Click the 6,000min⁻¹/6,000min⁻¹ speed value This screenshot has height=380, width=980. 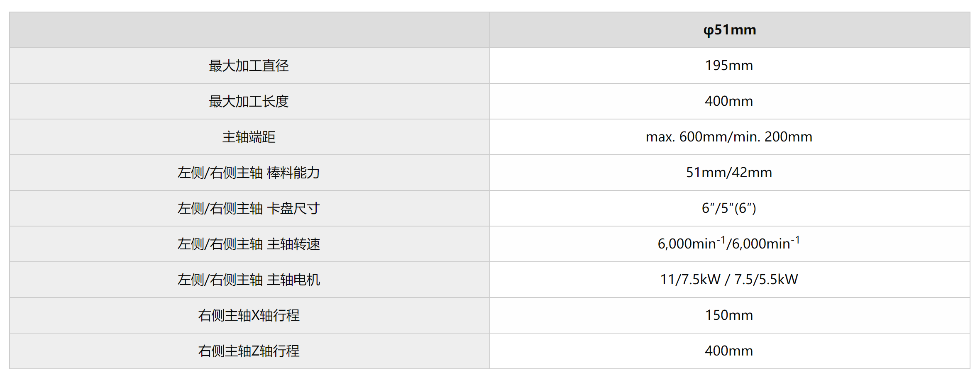[729, 244]
